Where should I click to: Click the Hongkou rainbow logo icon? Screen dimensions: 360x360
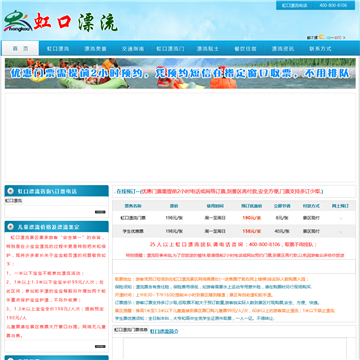coord(18,21)
